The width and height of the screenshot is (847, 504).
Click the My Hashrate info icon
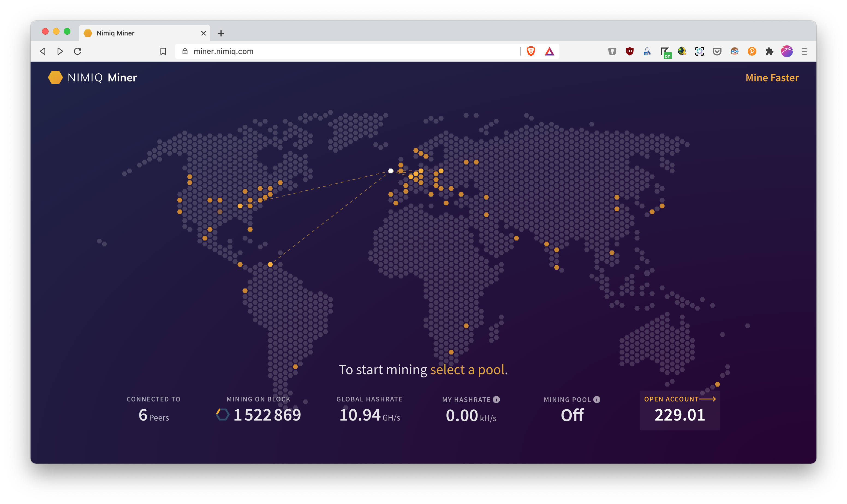(496, 399)
